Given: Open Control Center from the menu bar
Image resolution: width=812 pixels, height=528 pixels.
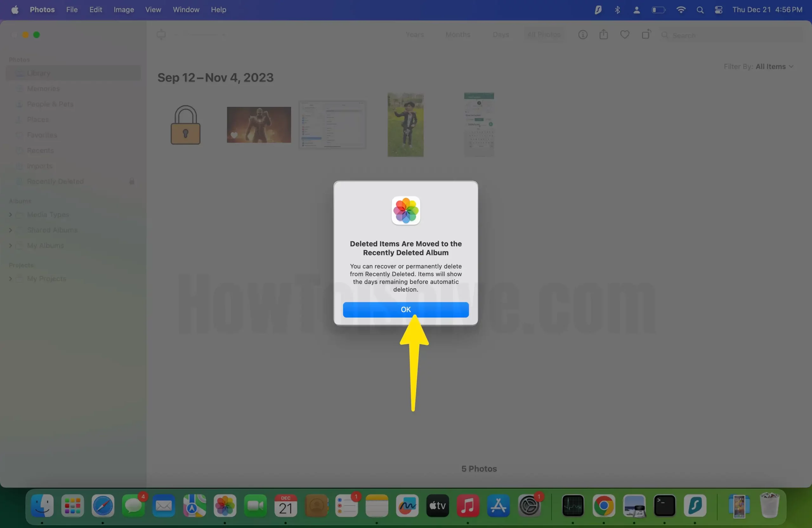Looking at the screenshot, I should tap(719, 10).
